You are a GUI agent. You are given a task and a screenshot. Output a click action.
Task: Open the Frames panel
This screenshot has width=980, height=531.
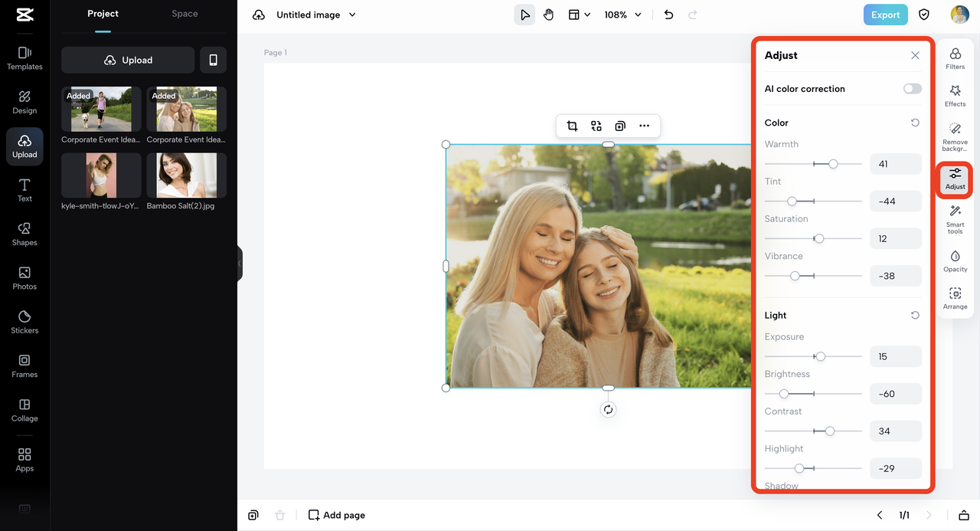24,366
